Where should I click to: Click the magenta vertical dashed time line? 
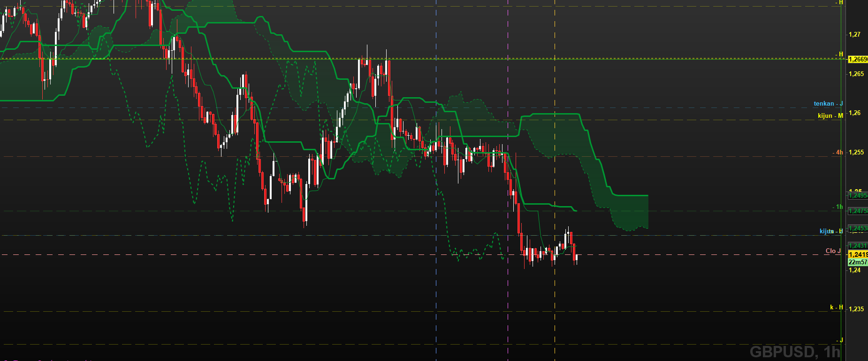pos(508,180)
